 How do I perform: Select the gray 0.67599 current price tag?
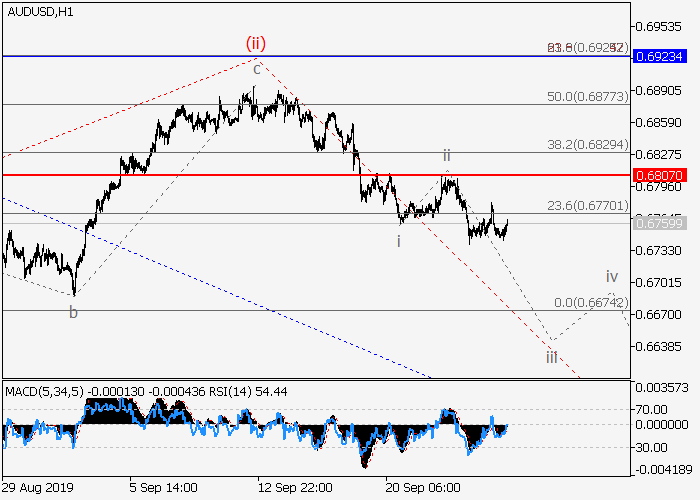pos(659,222)
